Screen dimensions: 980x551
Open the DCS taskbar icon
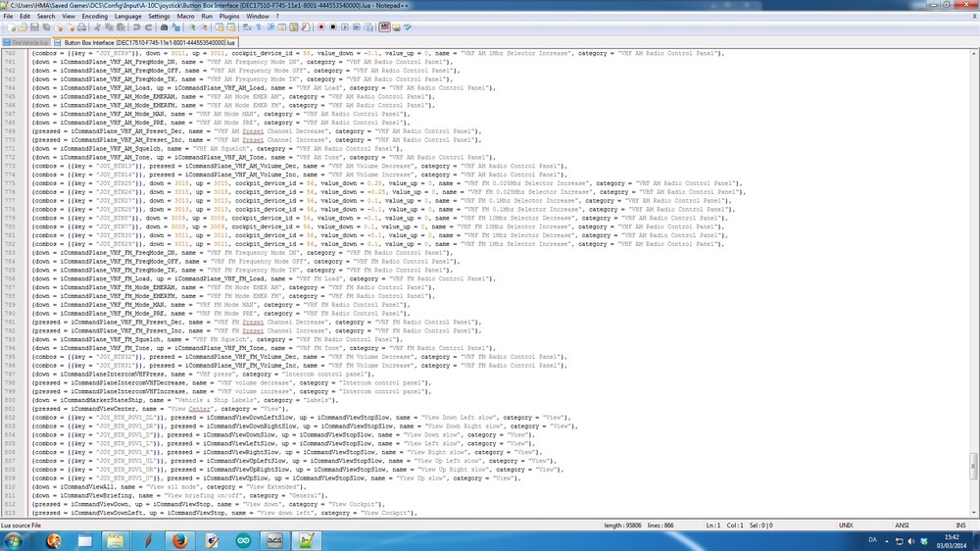[x=274, y=540]
